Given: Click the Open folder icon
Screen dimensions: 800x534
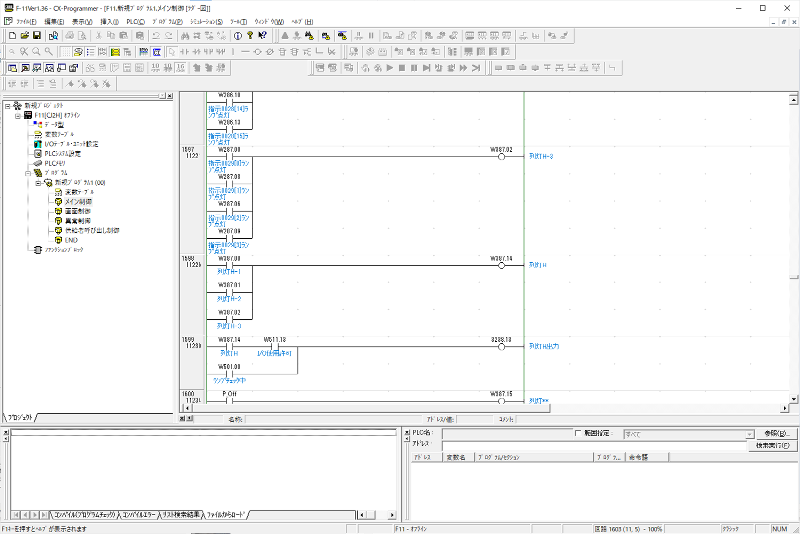Looking at the screenshot, I should pos(24,35).
